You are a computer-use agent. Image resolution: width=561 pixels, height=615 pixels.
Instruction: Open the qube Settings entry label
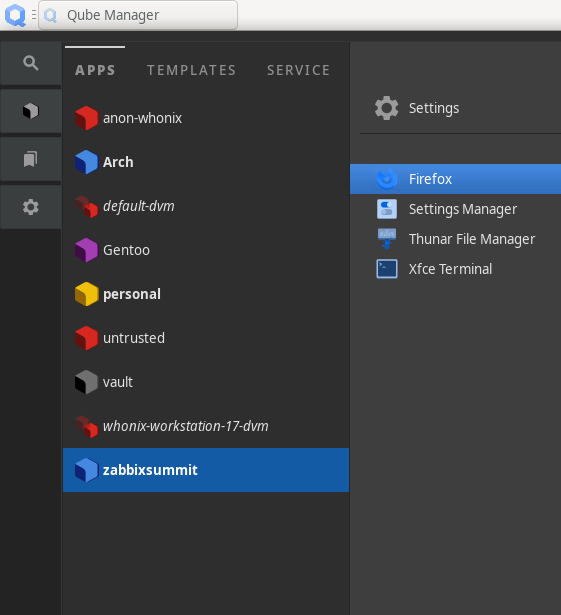pos(434,108)
